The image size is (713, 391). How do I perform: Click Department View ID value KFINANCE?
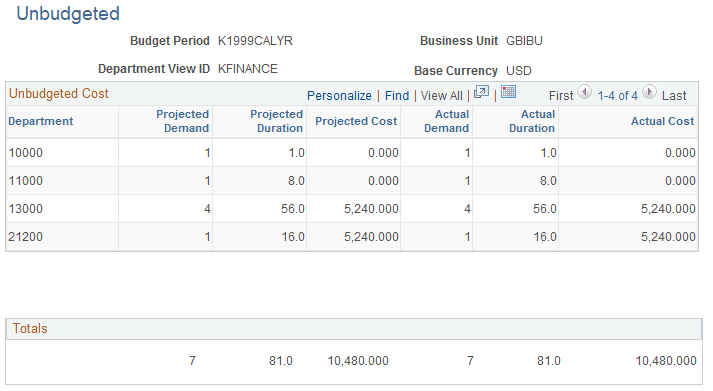point(247,69)
